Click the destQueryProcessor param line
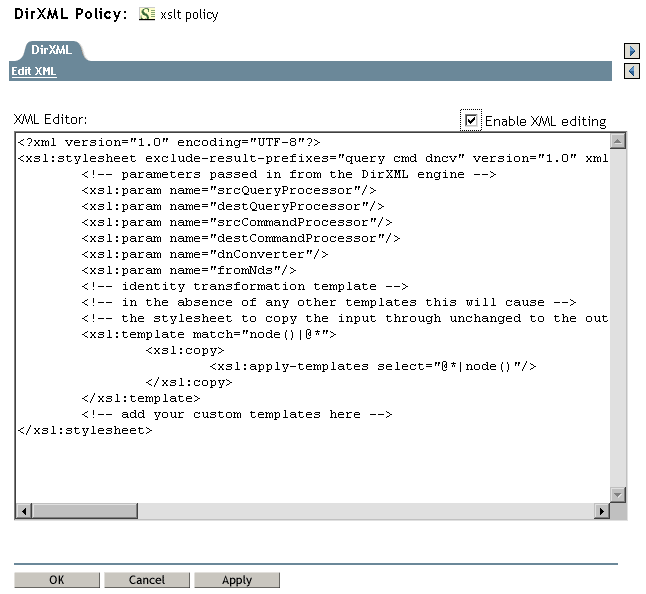This screenshot has width=646, height=594. click(233, 207)
